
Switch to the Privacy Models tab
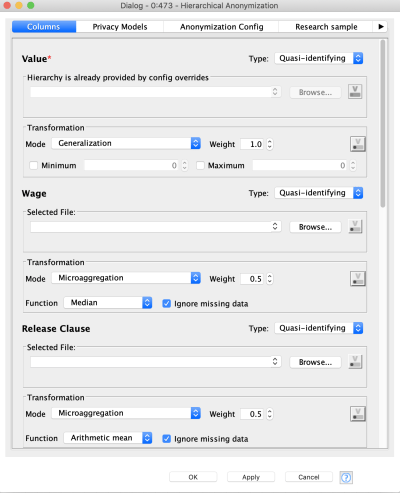(x=120, y=27)
